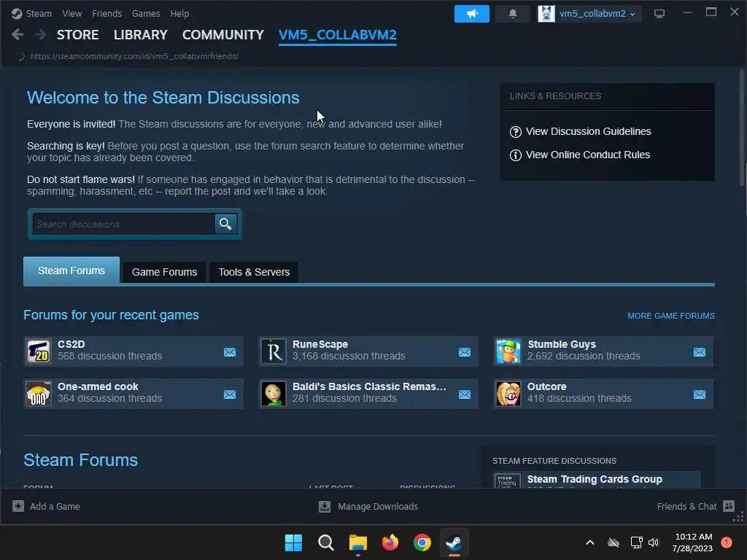
Task: Open the One-armed cook game icon
Action: tap(38, 394)
